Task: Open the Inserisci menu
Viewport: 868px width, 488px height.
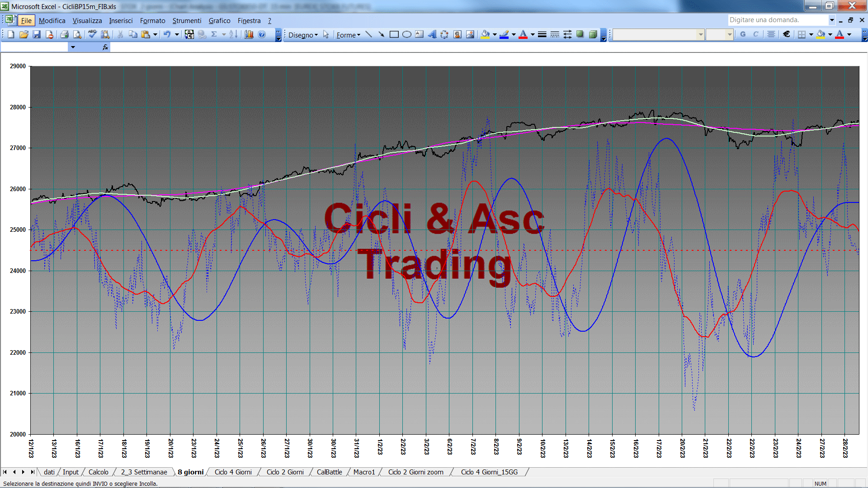Action: coord(121,21)
